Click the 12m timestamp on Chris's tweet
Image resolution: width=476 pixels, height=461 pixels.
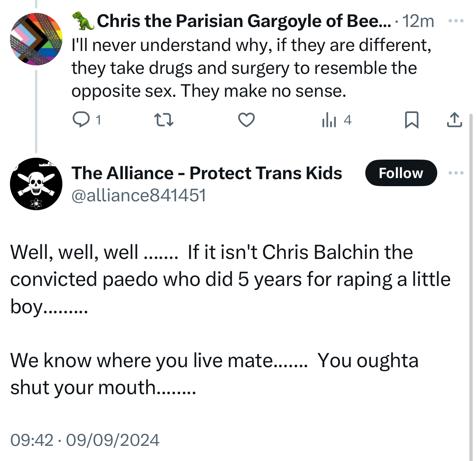coord(418,21)
